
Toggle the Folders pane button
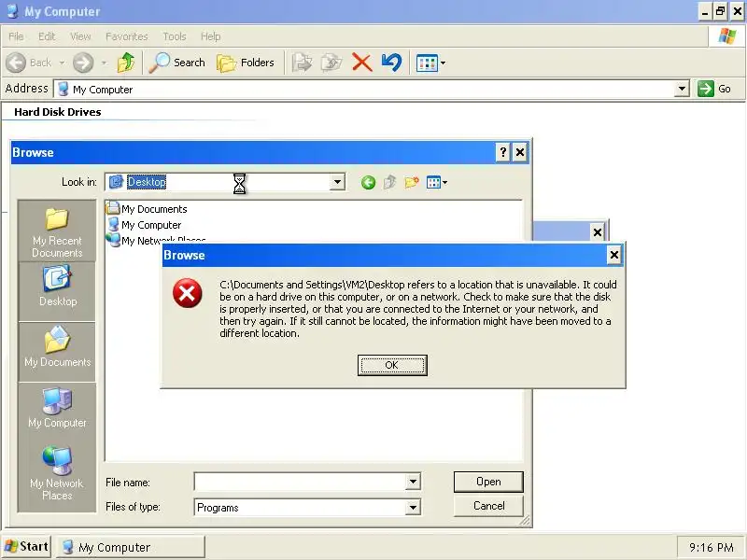(x=246, y=63)
